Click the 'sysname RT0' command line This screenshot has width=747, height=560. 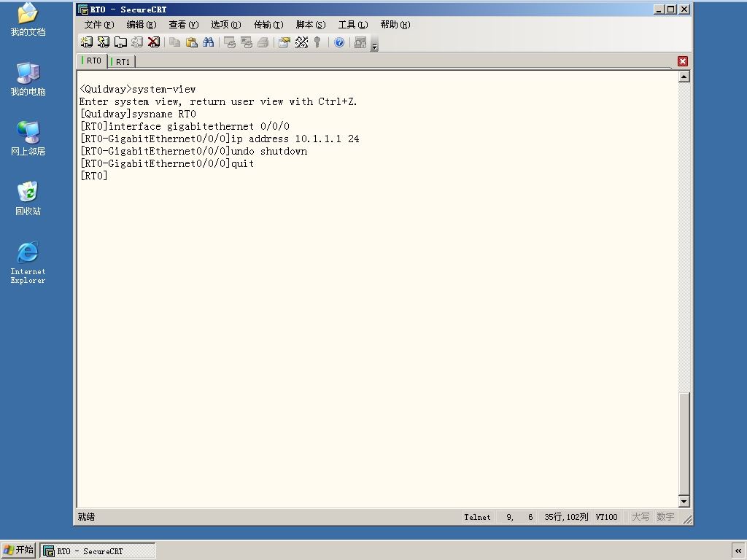[138, 114]
